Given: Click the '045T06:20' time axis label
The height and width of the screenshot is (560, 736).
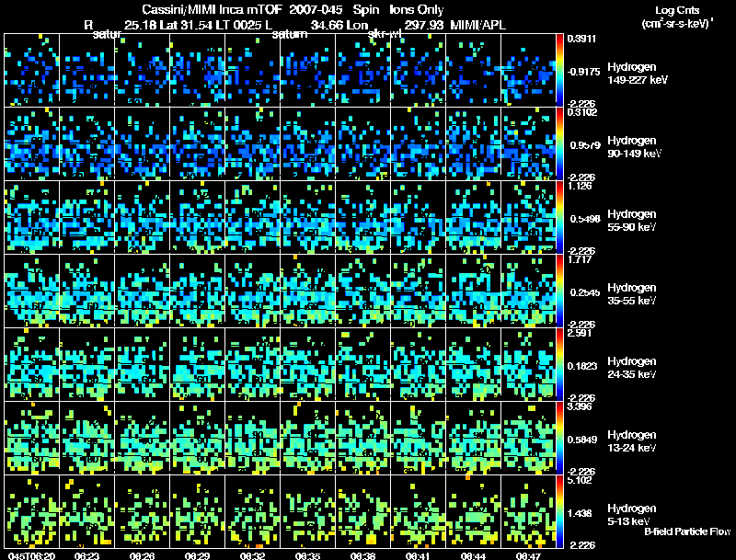Looking at the screenshot, I should pos(31,555).
